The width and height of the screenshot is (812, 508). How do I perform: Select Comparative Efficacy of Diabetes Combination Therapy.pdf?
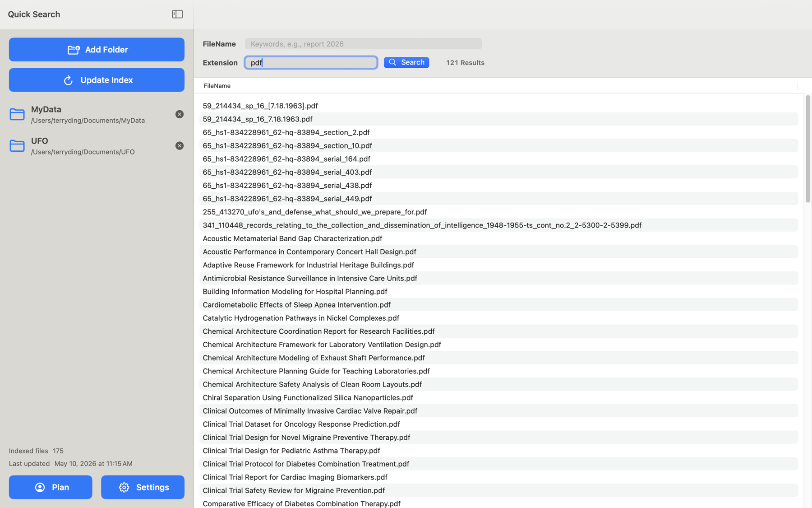pos(498,503)
